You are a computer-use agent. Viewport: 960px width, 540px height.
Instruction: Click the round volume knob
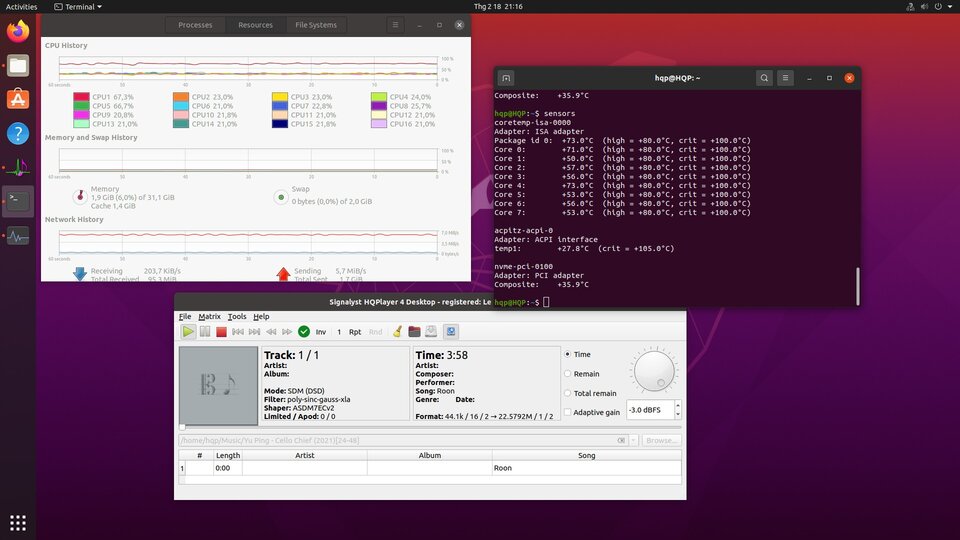coord(654,371)
